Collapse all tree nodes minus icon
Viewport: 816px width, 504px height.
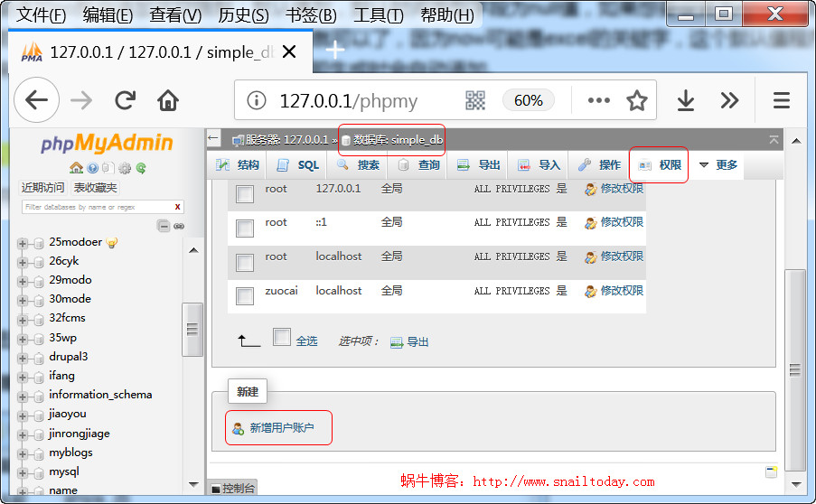164,226
